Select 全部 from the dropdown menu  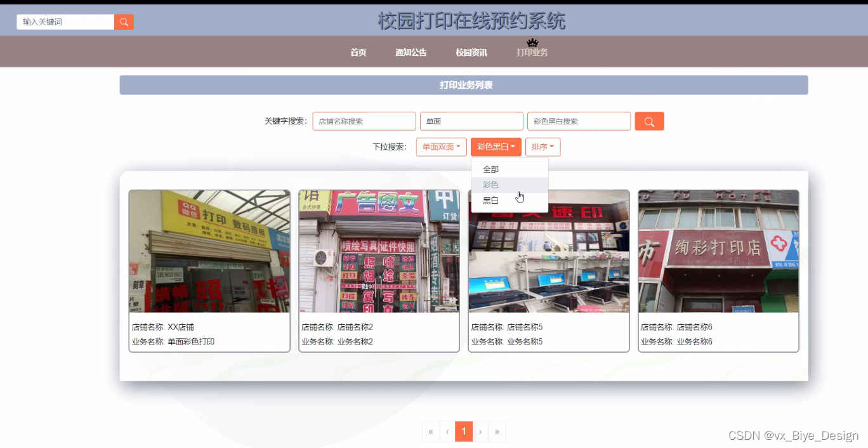[x=510, y=169]
